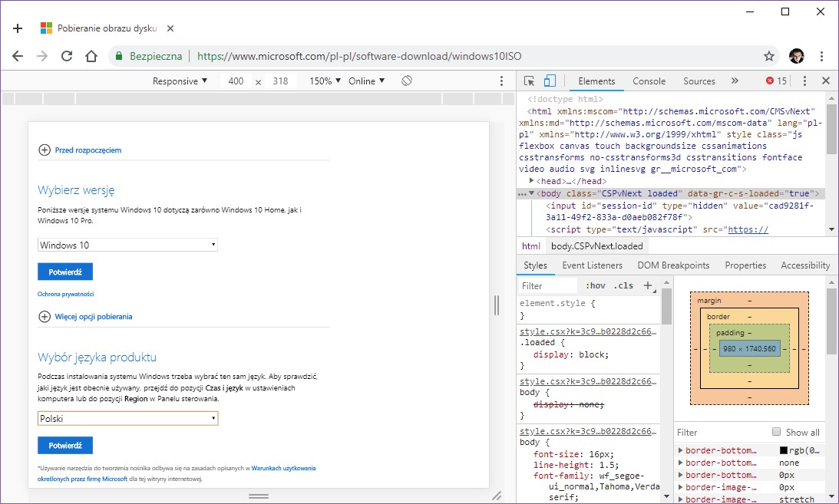
Task: Open the user profile avatar
Action: (796, 56)
